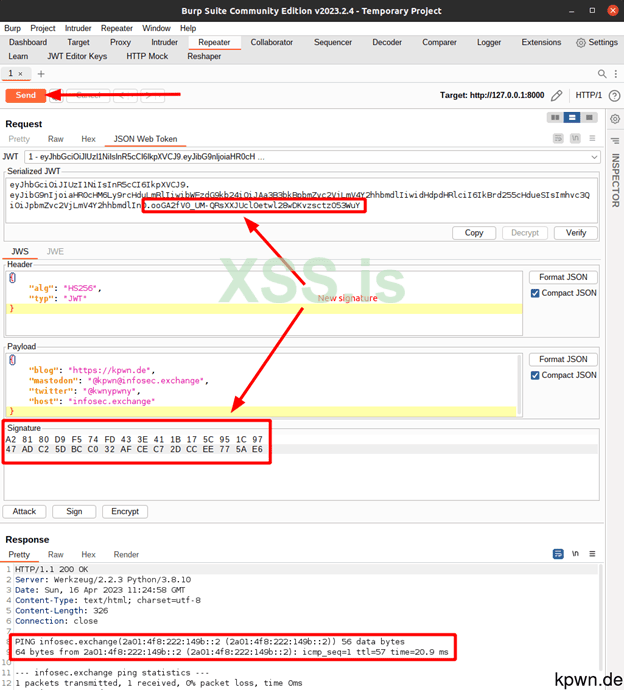Open the three-dot menu beside the search icon
The height and width of the screenshot is (690, 624).
click(x=616, y=74)
